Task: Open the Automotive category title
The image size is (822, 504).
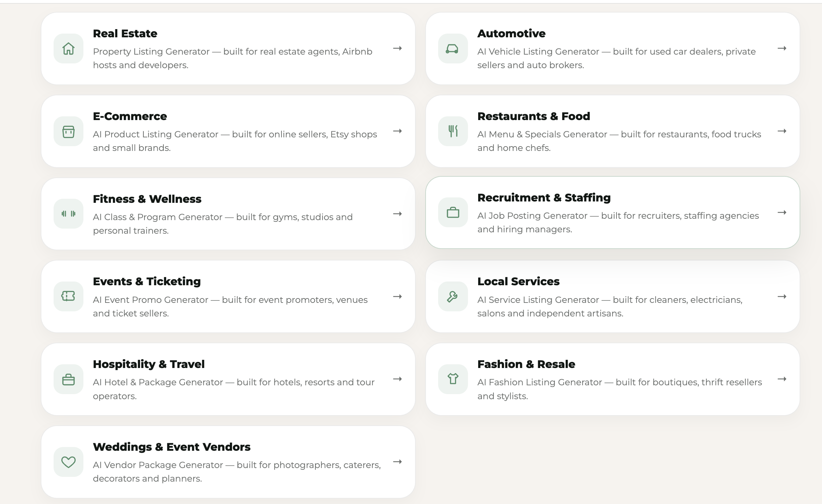Action: 511,34
